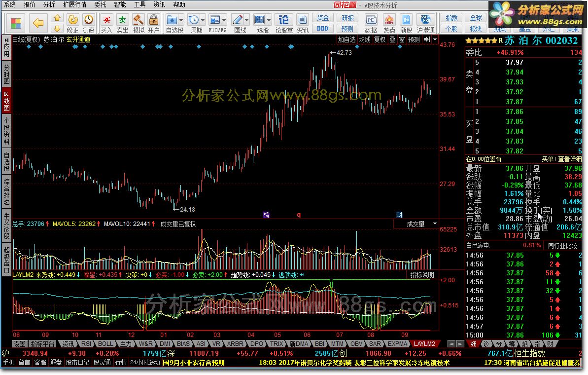Toggle the 细 detail mode button
Image resolution: width=588 pixels, height=375 pixels.
pos(474,343)
